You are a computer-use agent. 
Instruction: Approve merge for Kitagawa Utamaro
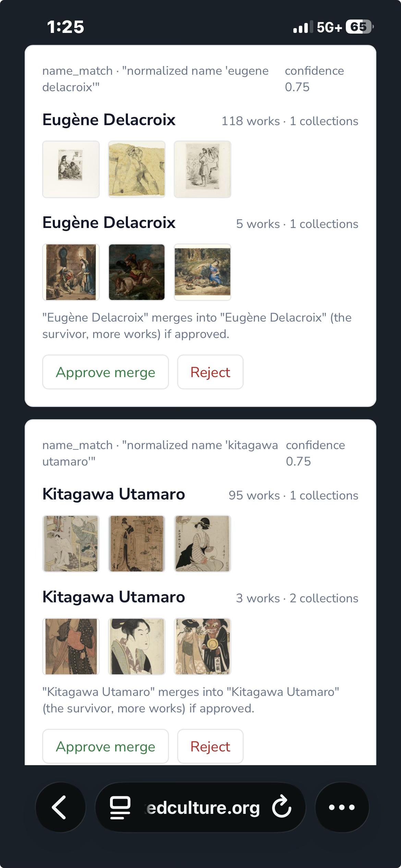[106, 746]
